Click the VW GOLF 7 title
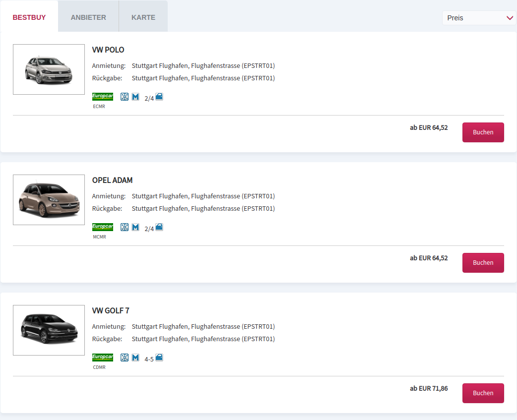This screenshot has height=420, width=517. pyautogui.click(x=111, y=310)
